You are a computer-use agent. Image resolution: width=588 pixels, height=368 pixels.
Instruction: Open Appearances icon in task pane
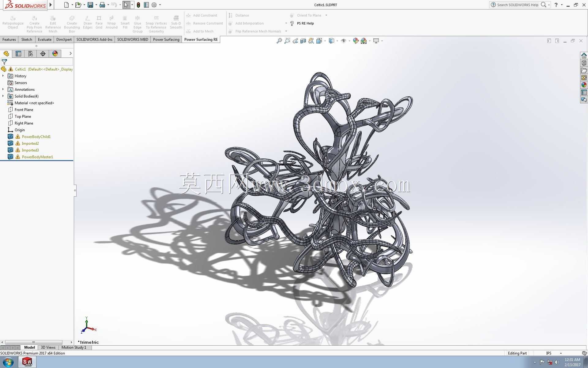(x=584, y=85)
